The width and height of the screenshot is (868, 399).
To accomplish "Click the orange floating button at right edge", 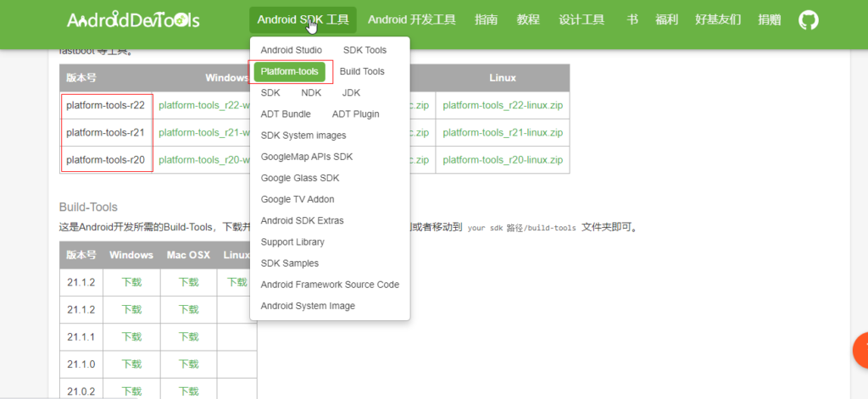I will [x=860, y=350].
